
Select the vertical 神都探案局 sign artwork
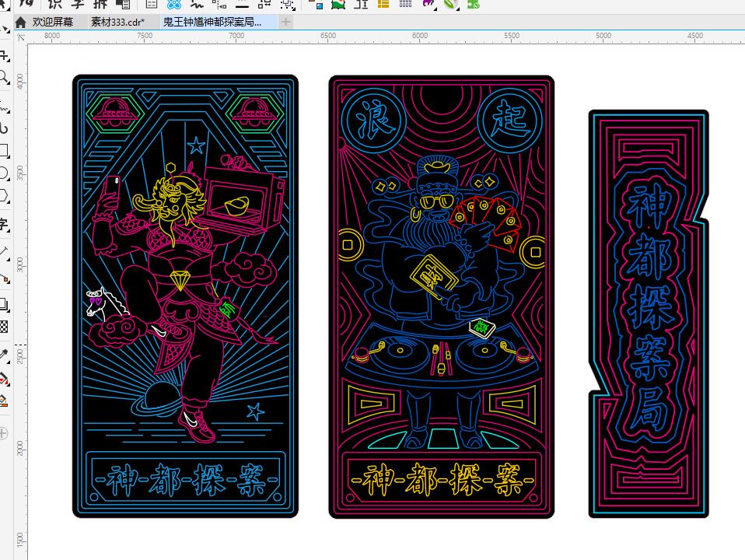tap(649, 313)
